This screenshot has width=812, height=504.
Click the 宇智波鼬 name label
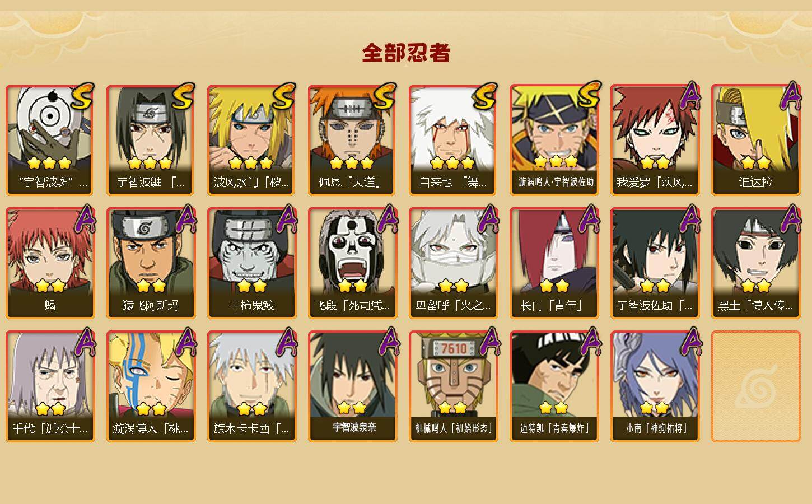pos(151,182)
